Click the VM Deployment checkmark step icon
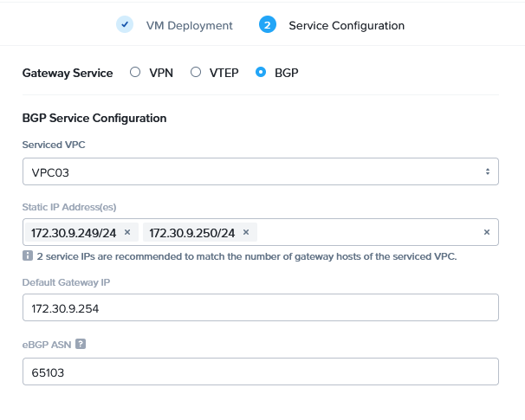The height and width of the screenshot is (420, 525). click(x=125, y=25)
